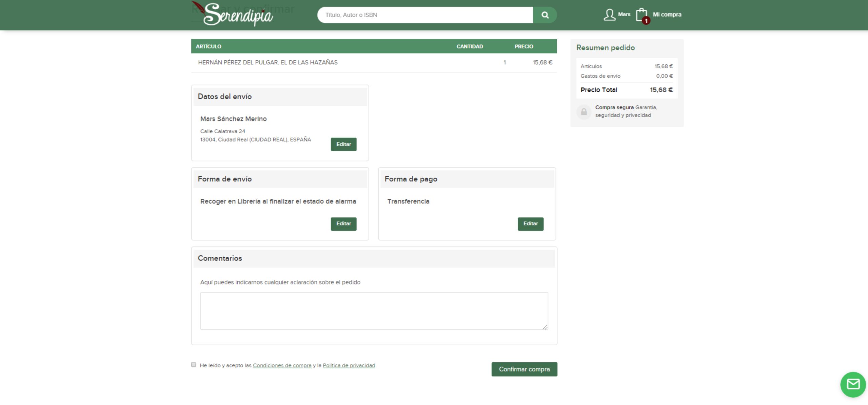Open the Condiciones de compra link

click(x=282, y=365)
